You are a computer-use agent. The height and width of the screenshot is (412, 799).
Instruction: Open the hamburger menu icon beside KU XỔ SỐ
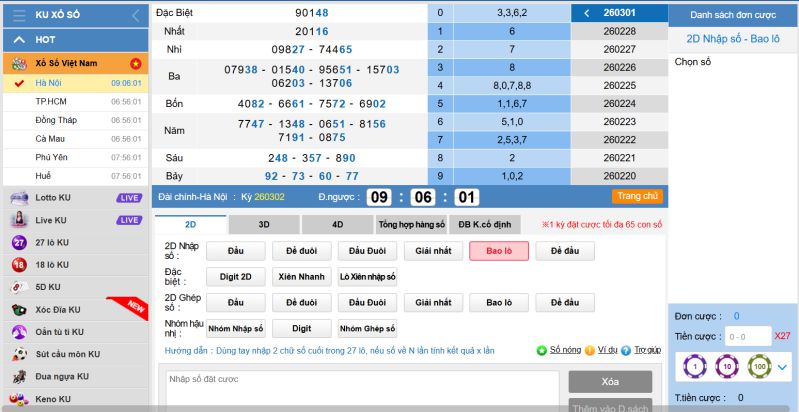pos(19,15)
